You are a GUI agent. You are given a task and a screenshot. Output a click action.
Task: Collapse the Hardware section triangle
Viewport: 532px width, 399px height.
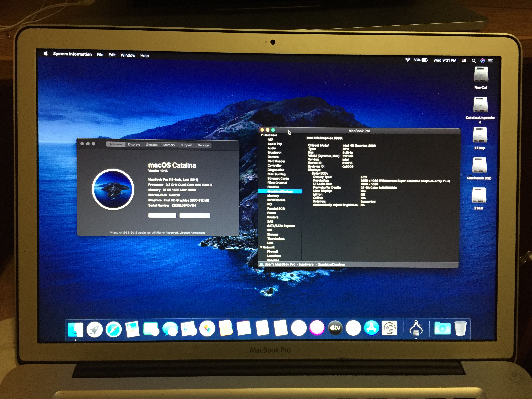tap(262, 135)
